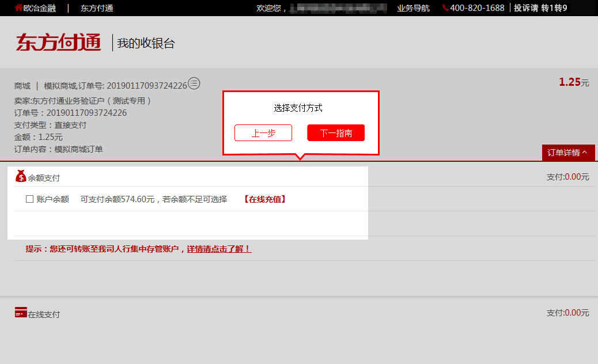Click the 【在线充值】 link

pos(265,199)
